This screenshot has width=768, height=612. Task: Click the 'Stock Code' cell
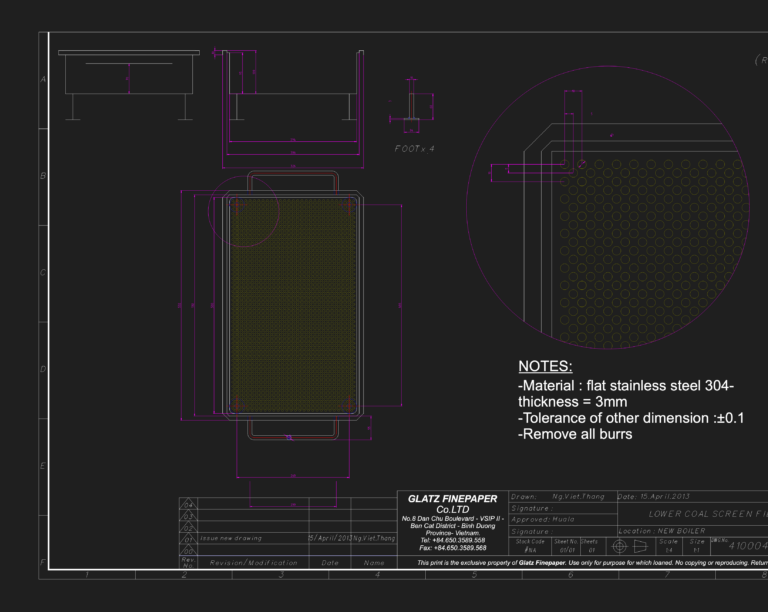tap(530, 545)
